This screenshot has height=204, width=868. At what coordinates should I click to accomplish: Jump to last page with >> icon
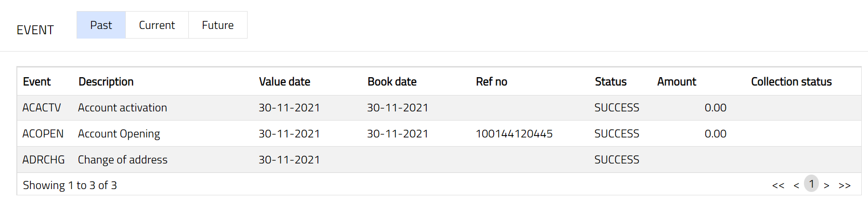click(x=844, y=185)
